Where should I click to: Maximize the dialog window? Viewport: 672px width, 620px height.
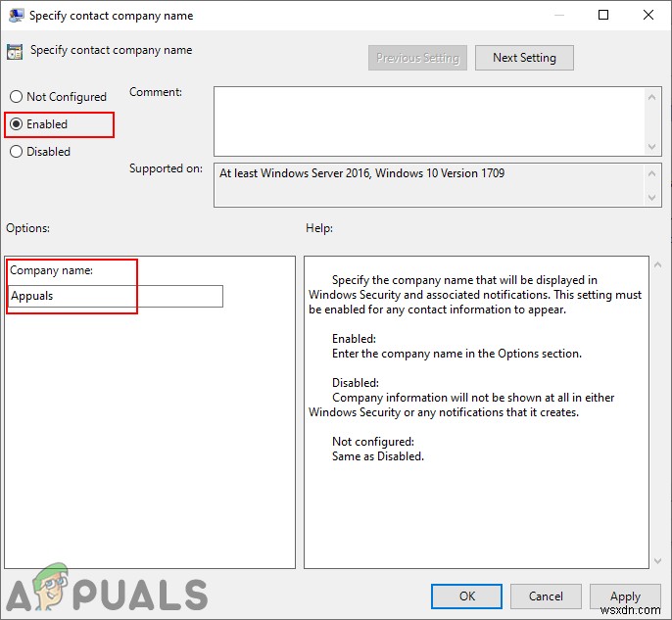[x=603, y=15]
